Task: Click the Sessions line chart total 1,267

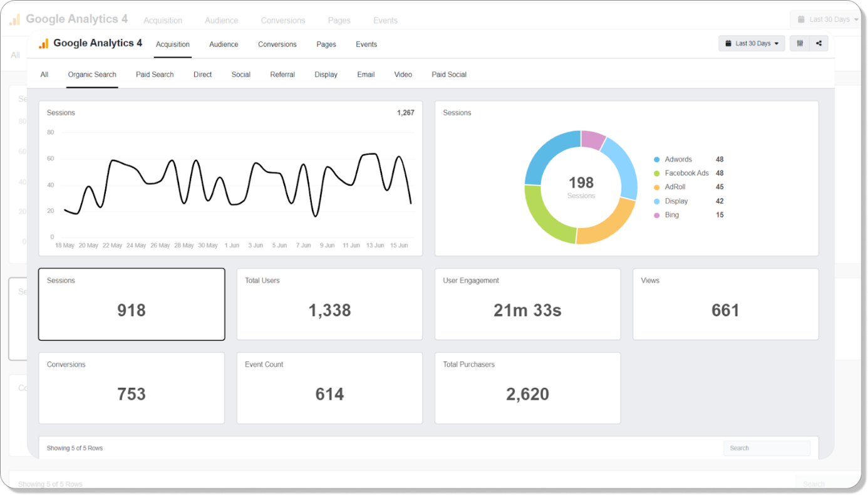Action: pos(405,113)
